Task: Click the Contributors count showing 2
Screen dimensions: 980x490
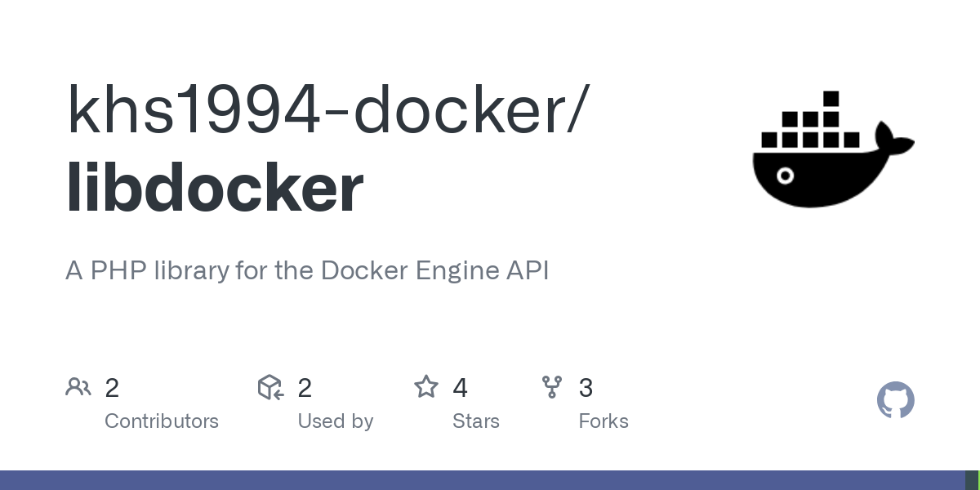Action: pos(112,387)
